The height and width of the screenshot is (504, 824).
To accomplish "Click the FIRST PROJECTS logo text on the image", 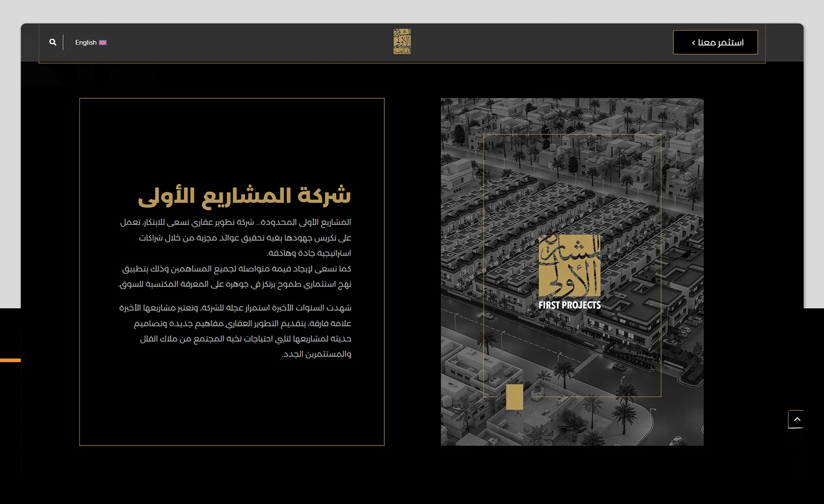I will 570,305.
